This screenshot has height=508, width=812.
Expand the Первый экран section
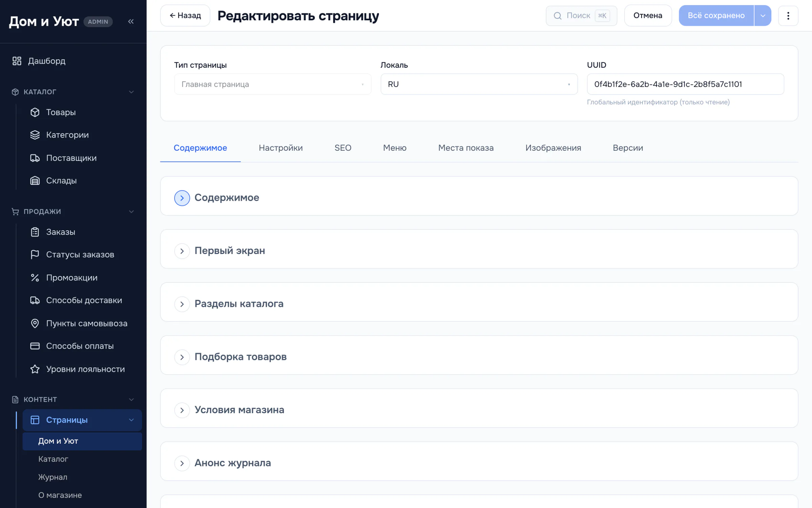pos(182,251)
